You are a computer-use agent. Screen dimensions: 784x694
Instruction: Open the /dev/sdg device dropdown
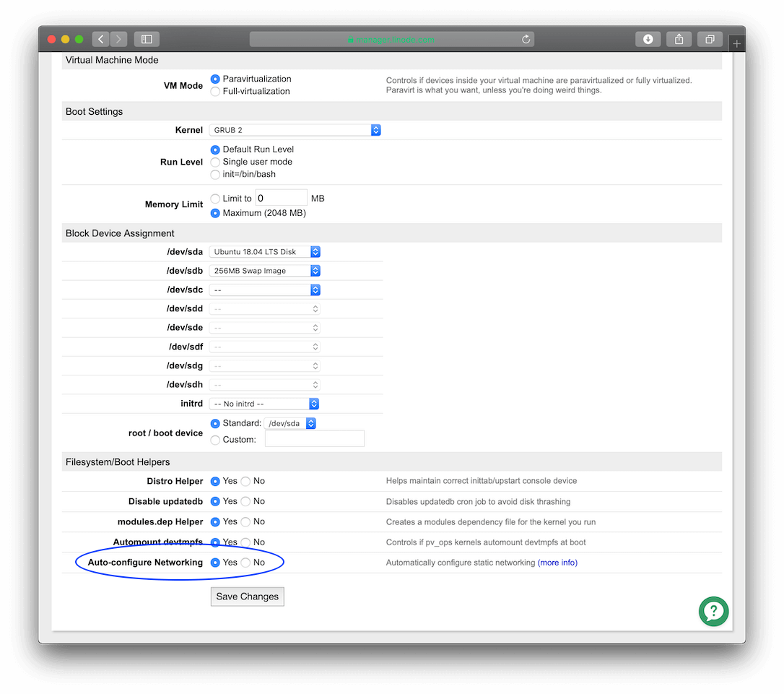(265, 366)
